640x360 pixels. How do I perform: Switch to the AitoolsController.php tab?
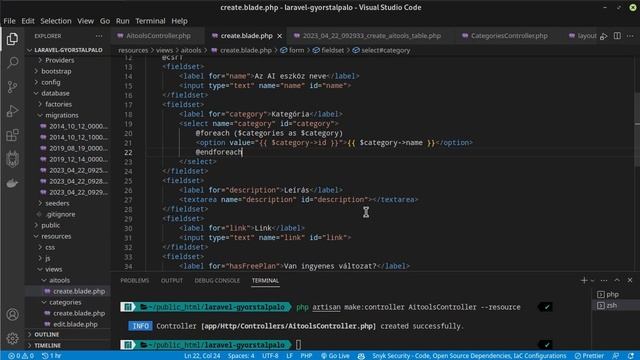click(x=158, y=36)
